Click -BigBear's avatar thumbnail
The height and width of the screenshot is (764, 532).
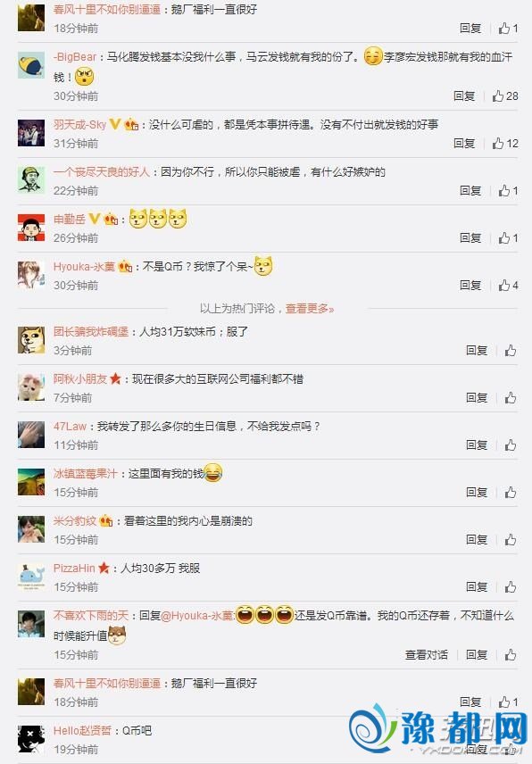coord(31,65)
